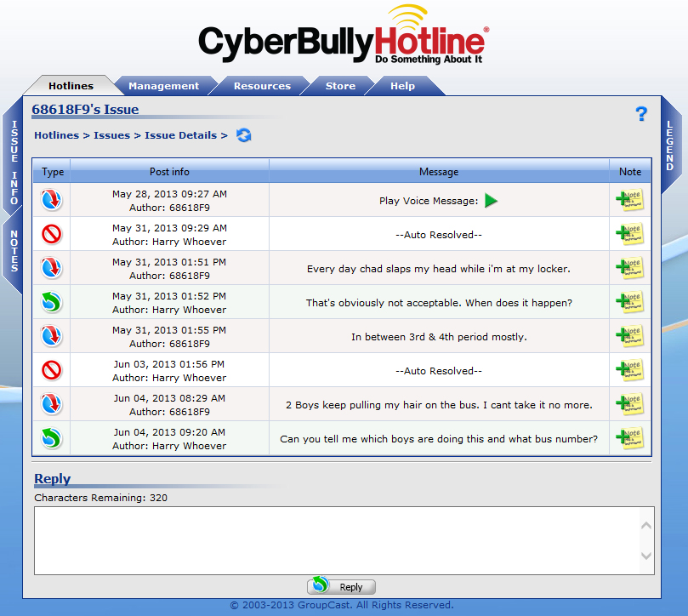
Task: Expand the Issue Info side panel
Action: tap(14, 163)
